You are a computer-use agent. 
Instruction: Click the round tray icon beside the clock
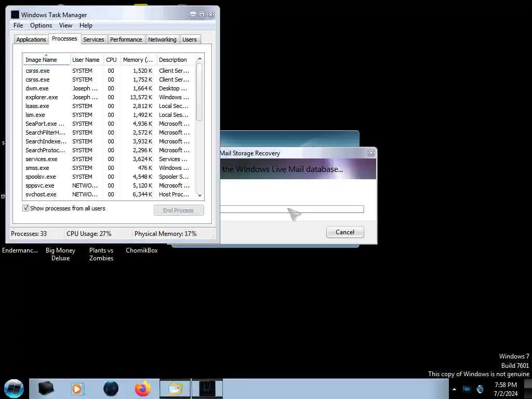coord(480,389)
